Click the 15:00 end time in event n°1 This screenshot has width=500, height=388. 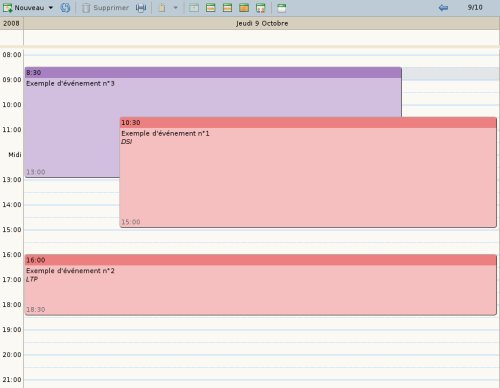tap(131, 222)
